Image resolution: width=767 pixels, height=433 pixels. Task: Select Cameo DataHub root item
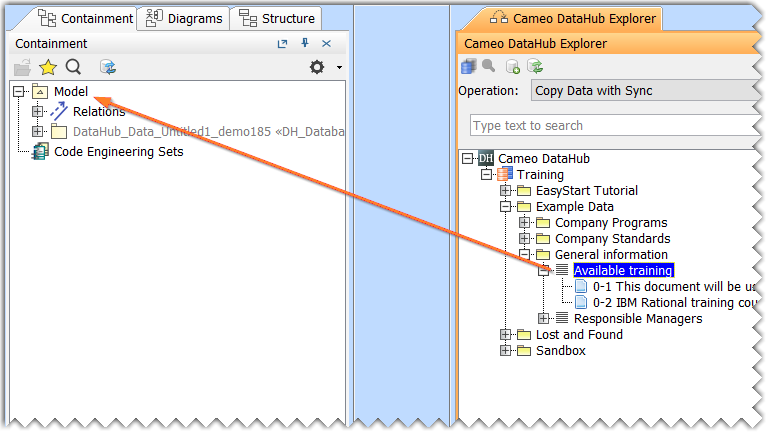pos(544,159)
